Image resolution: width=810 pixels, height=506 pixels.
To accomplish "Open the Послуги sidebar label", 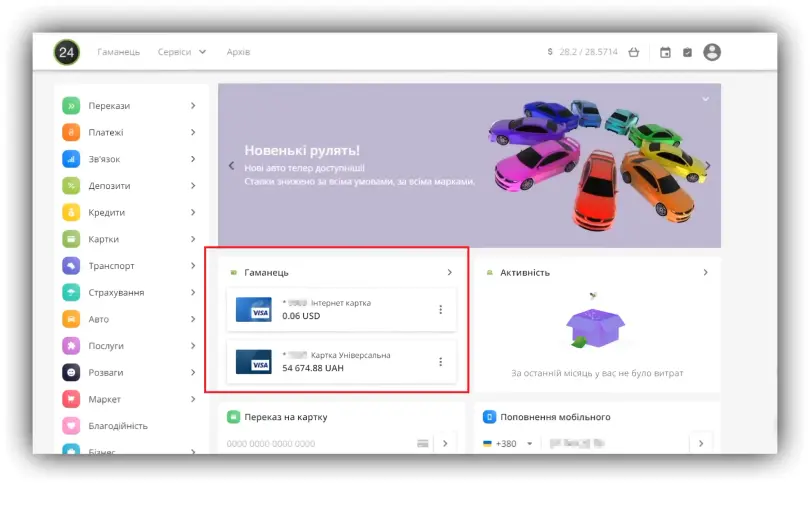I will [x=106, y=346].
